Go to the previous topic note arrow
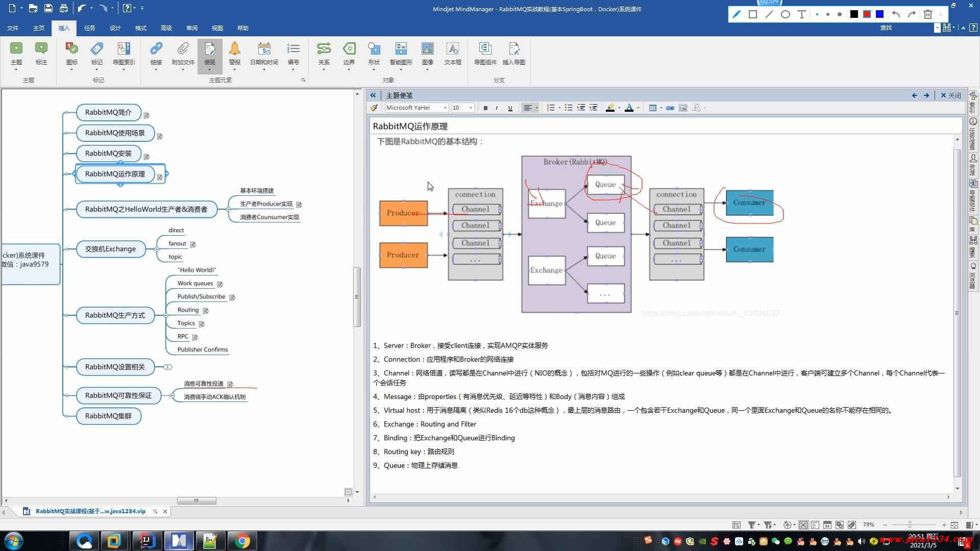The image size is (980, 551). (x=914, y=95)
